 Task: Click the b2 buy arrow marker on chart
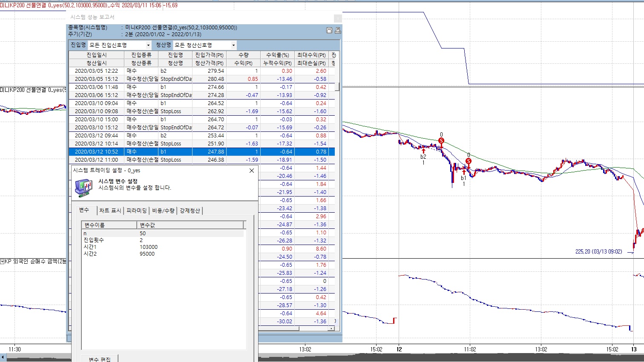(x=423, y=151)
